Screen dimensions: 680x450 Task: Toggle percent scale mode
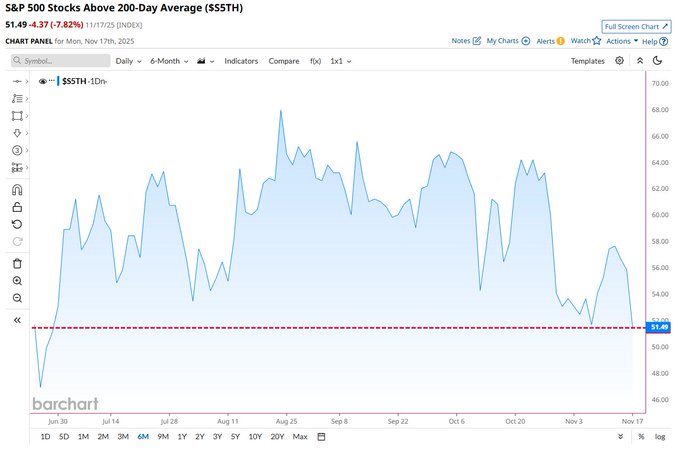(641, 437)
